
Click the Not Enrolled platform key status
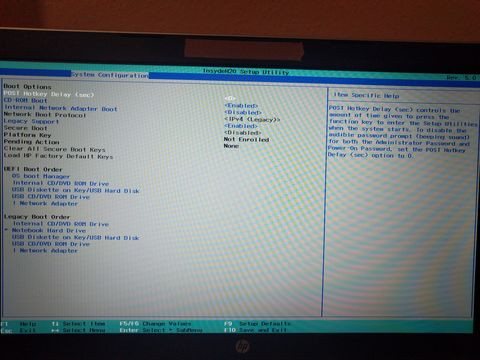pos(246,139)
